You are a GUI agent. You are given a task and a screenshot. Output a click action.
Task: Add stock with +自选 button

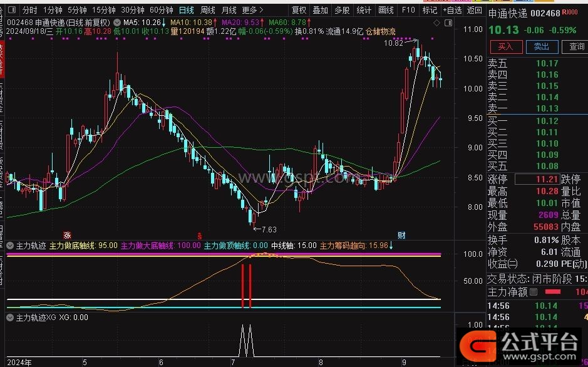point(452,10)
